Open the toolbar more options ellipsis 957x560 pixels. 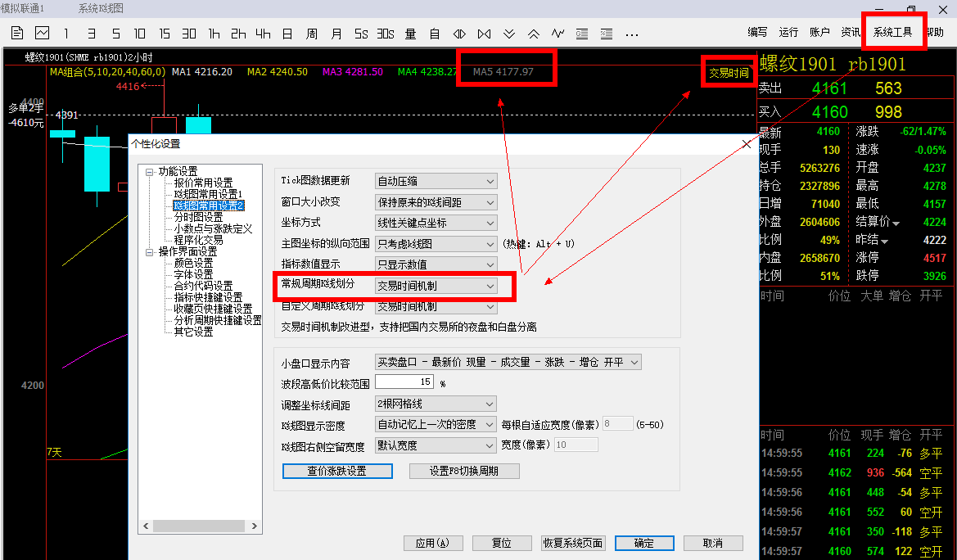(632, 35)
